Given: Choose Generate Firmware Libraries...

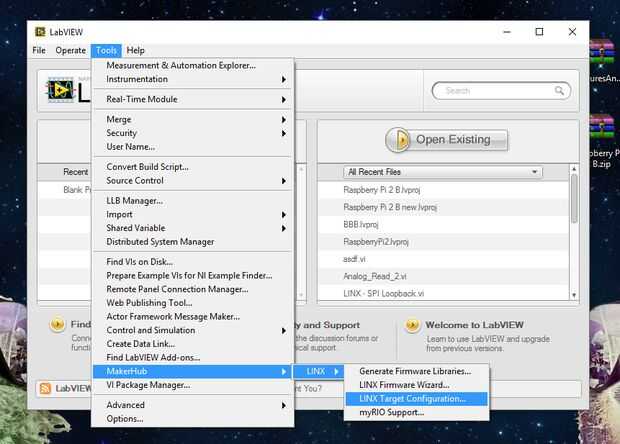Looking at the screenshot, I should (x=416, y=371).
